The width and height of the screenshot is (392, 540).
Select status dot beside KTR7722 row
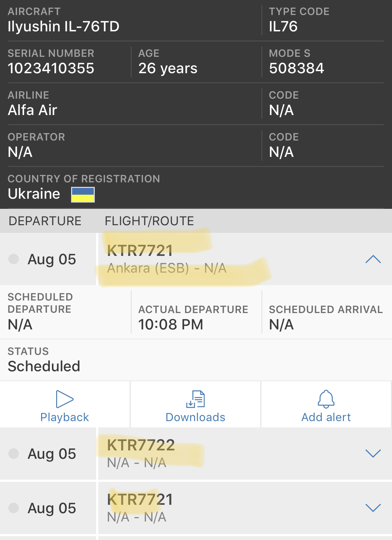pos(14,453)
